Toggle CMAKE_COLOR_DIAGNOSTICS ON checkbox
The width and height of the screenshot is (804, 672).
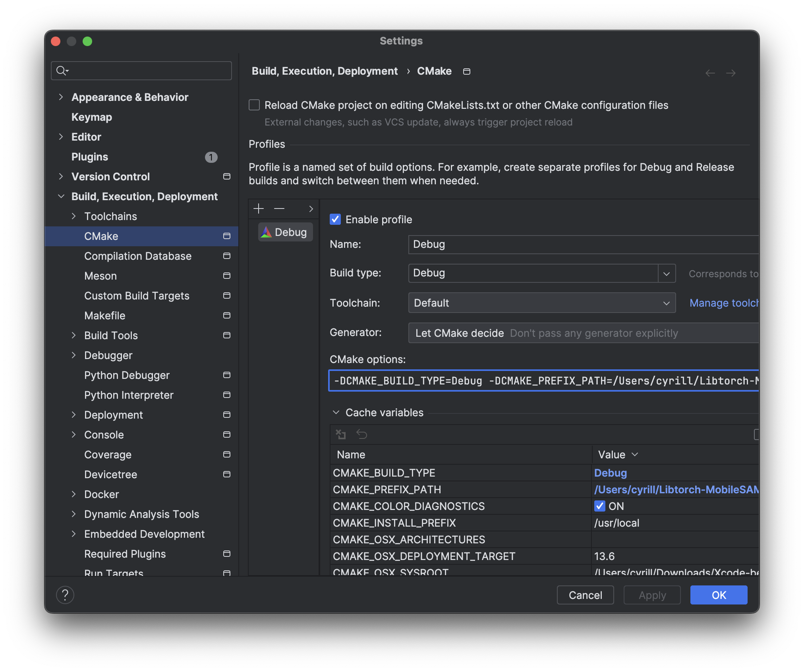(599, 506)
